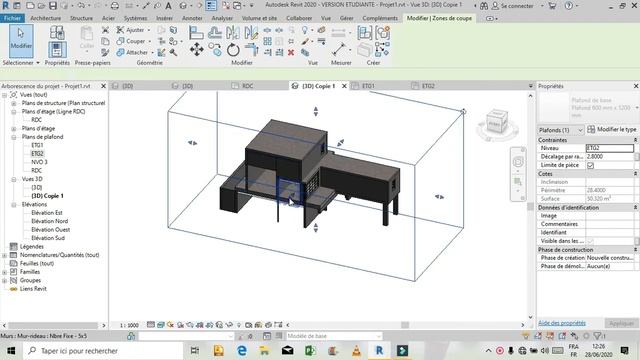Toggle Drag Elements on Selection in status bar
Screen dimensions: 640x360
574,336
